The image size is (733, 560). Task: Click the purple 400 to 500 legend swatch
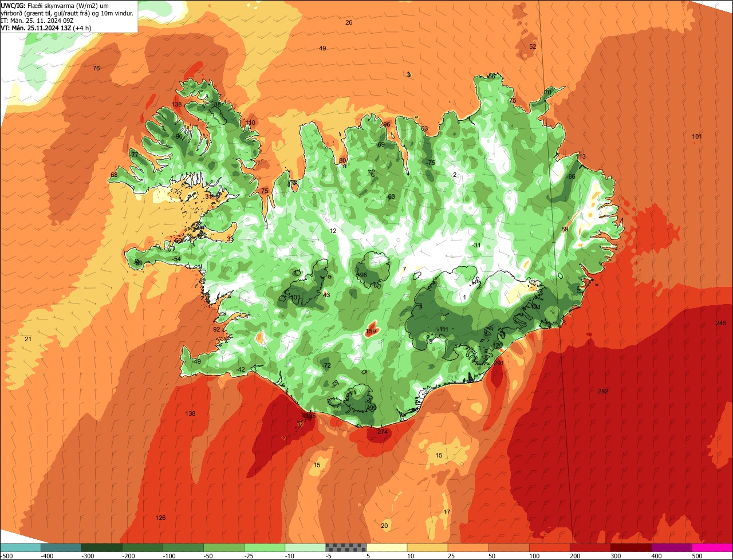point(672,547)
